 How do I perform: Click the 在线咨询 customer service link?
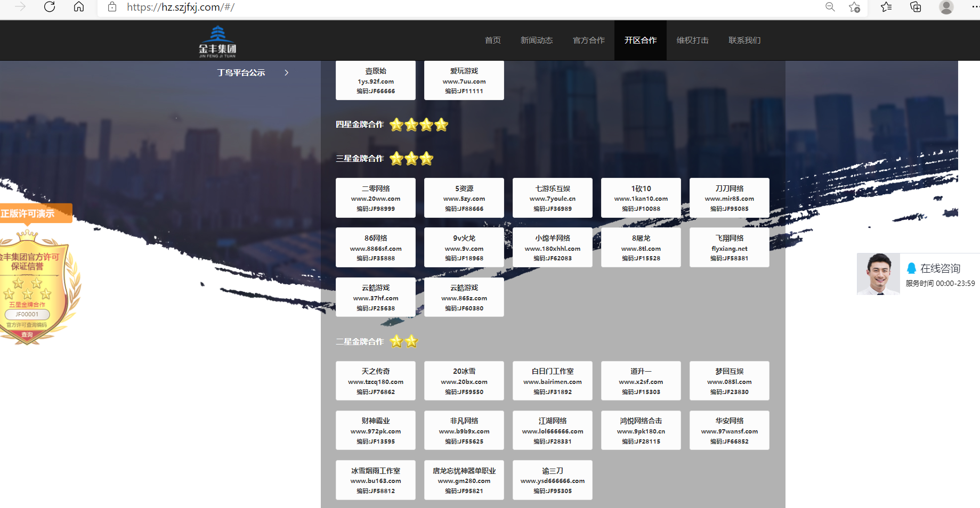pos(939,268)
